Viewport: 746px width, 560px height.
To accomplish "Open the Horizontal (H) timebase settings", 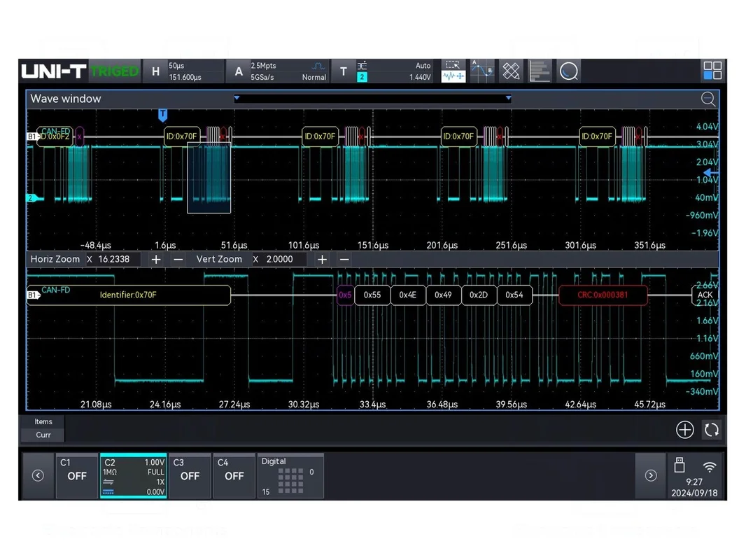I will pos(183,71).
